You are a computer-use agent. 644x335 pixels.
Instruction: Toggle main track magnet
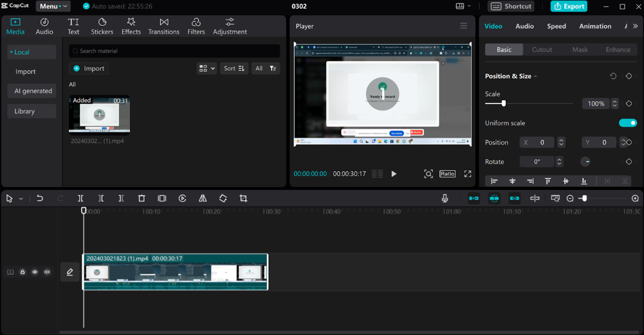pyautogui.click(x=473, y=198)
